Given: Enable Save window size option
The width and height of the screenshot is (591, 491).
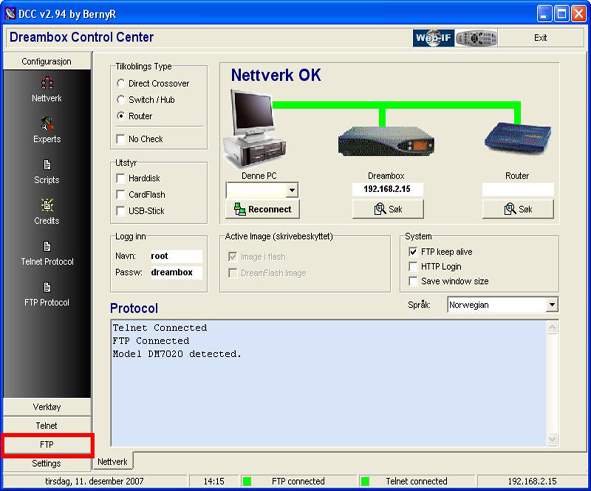Looking at the screenshot, I should 413,281.
